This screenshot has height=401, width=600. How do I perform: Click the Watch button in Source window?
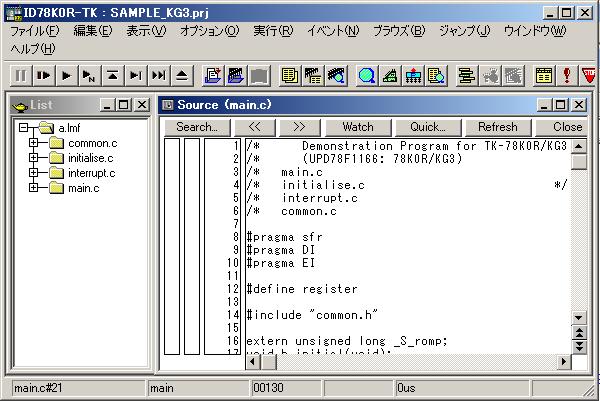click(357, 127)
